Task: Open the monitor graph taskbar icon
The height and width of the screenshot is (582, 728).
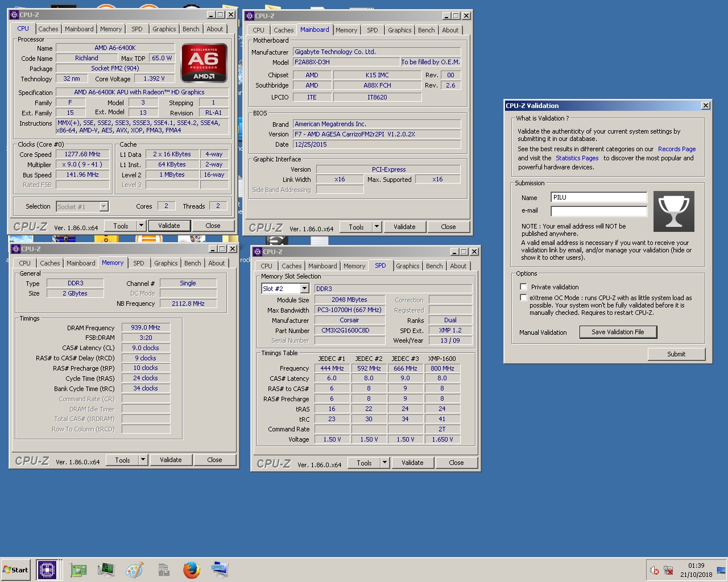Action: [x=106, y=569]
